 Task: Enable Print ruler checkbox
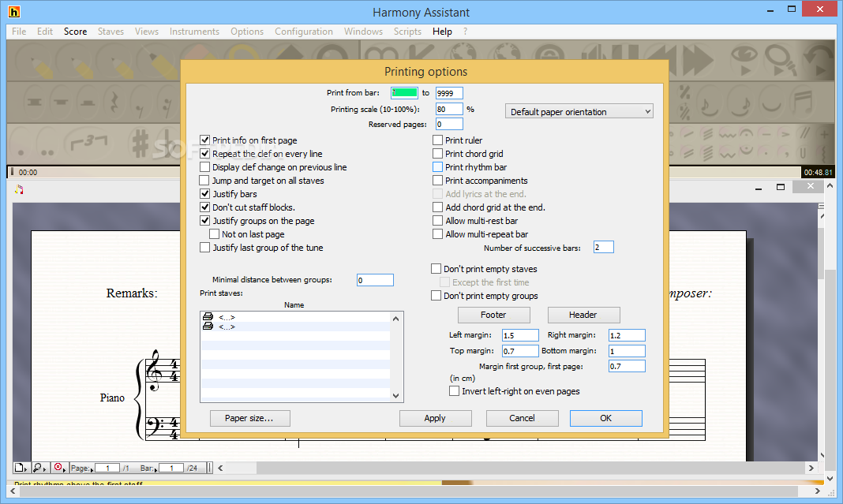pos(437,140)
